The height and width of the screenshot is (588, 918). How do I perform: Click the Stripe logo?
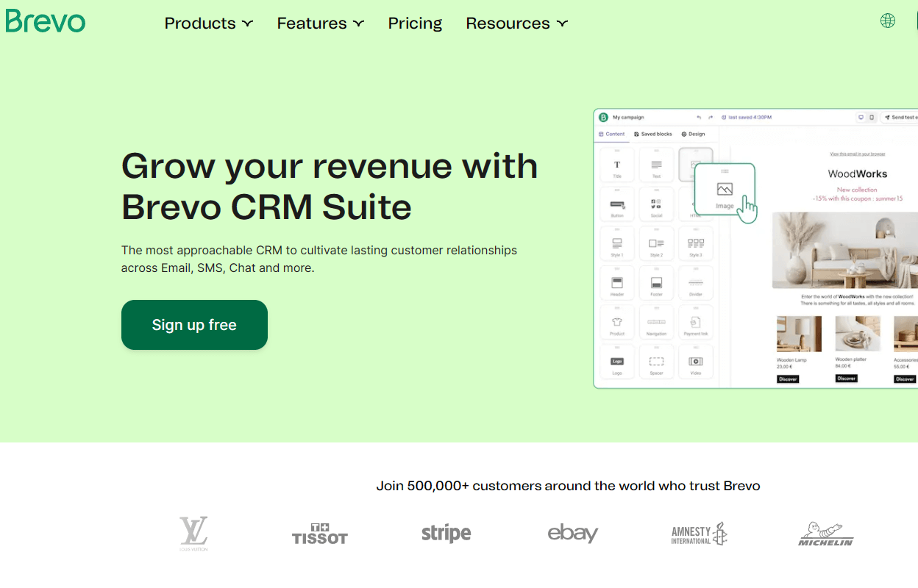446,533
